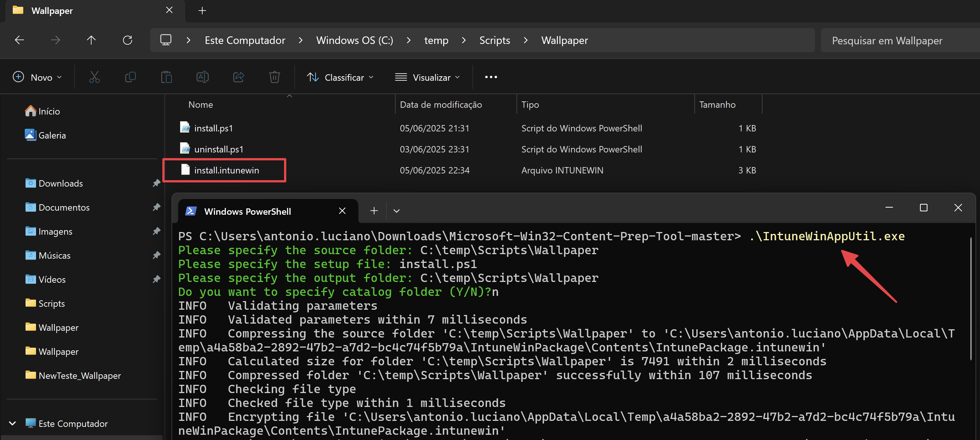Collapse the Este Computador tree node
Screen dimensions: 980x440
coord(12,423)
